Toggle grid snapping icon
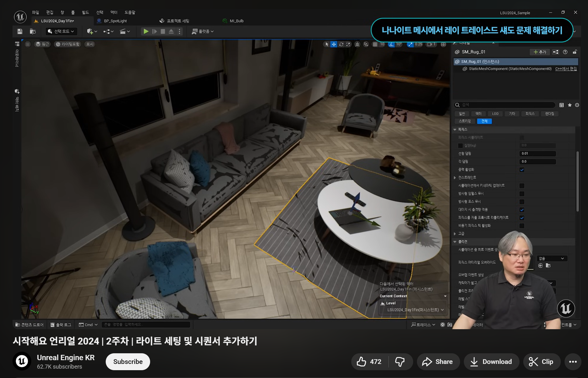 (x=375, y=44)
